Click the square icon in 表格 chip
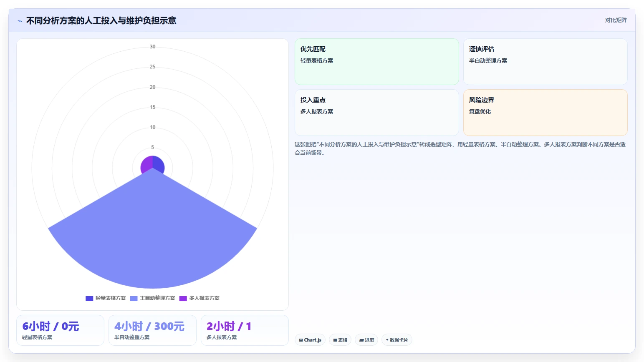Screen dimensions: 644x362 coord(335,340)
